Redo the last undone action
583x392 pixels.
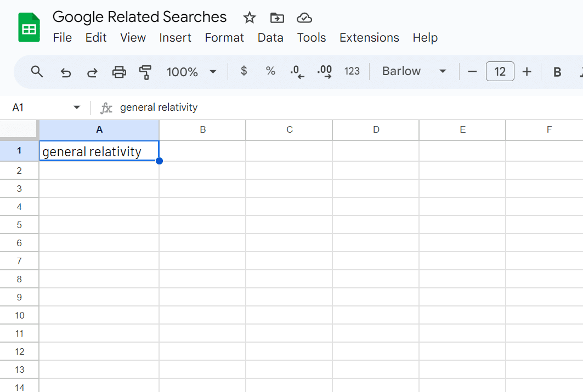point(93,72)
